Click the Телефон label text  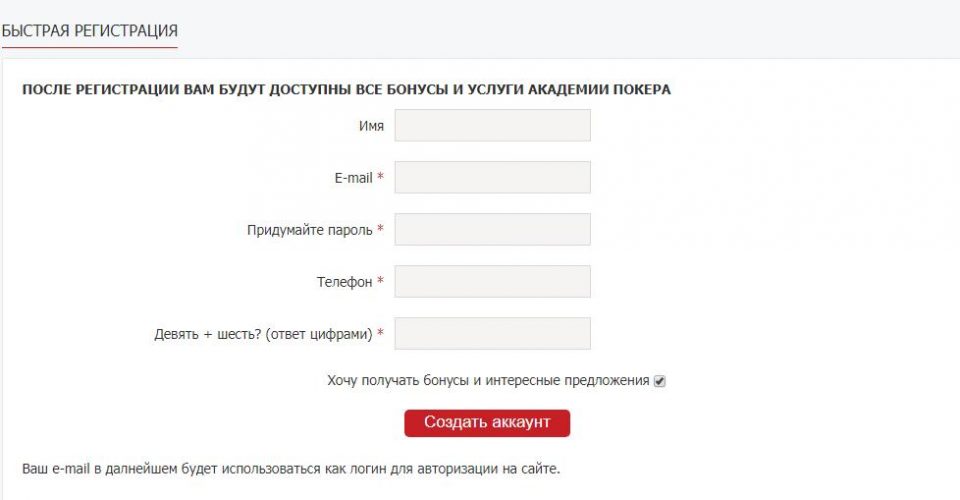click(x=344, y=282)
